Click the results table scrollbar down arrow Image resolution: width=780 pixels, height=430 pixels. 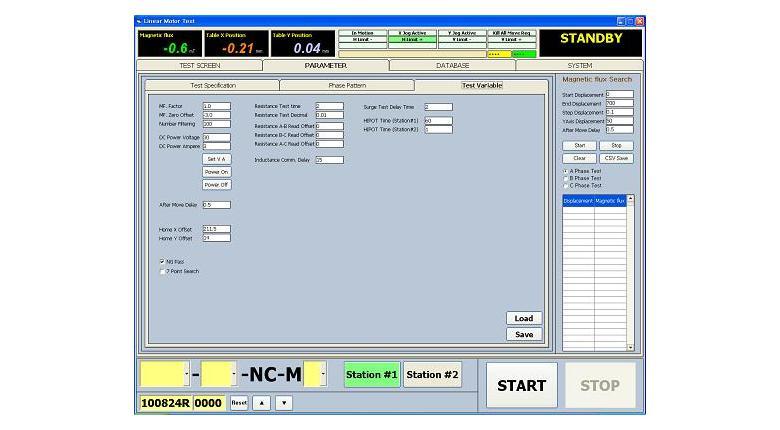tap(630, 347)
